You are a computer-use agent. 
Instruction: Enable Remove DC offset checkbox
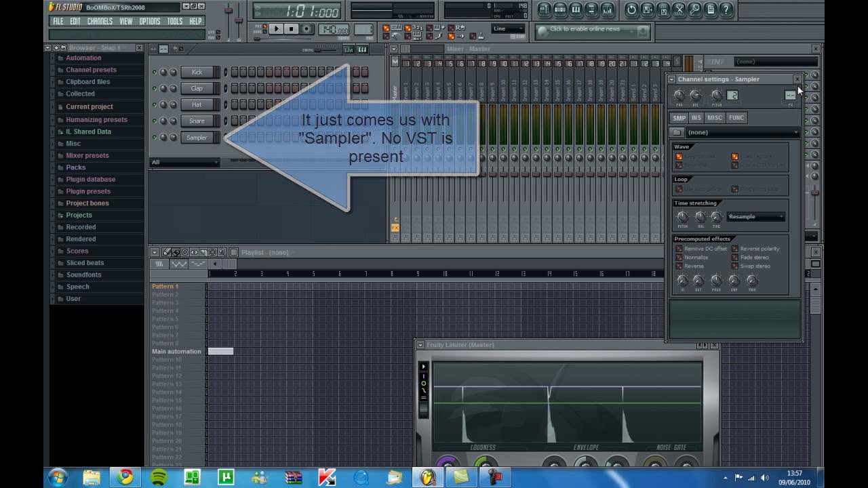click(679, 249)
